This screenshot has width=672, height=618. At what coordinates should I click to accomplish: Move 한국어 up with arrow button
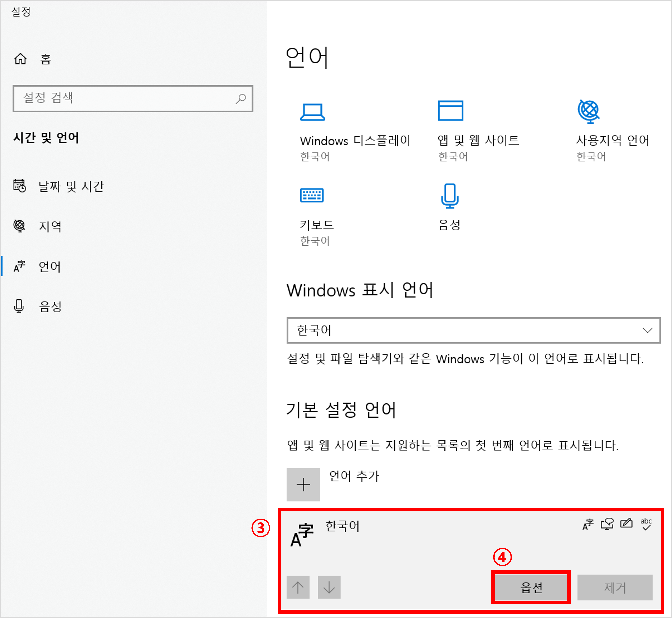pyautogui.click(x=298, y=587)
